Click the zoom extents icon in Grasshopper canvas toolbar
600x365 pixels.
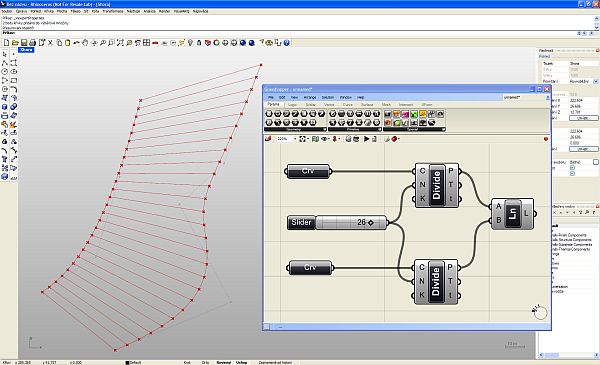pos(302,139)
